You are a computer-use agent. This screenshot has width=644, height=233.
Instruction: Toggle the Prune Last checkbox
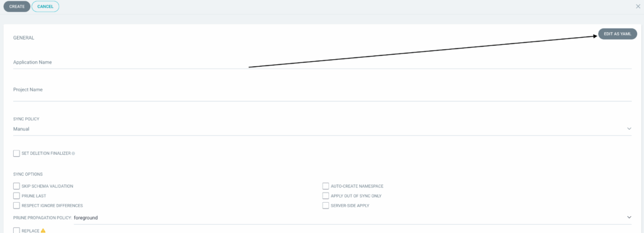[x=16, y=196]
